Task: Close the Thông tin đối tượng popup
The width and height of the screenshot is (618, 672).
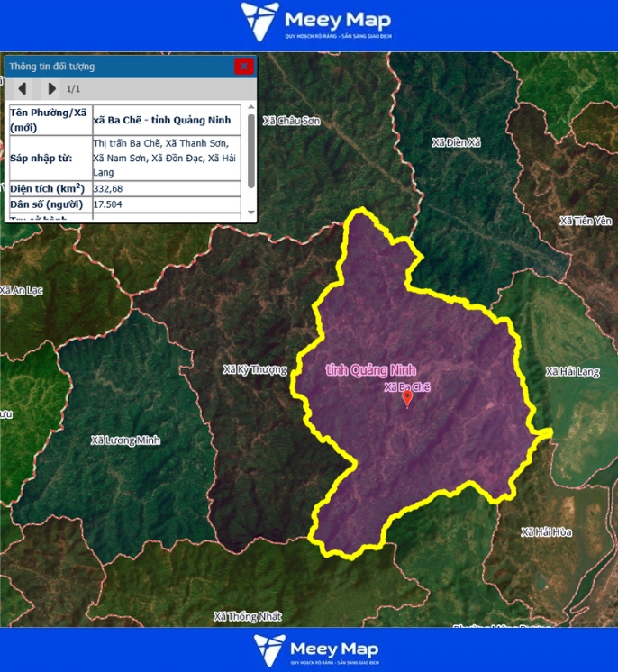Action: click(x=243, y=66)
